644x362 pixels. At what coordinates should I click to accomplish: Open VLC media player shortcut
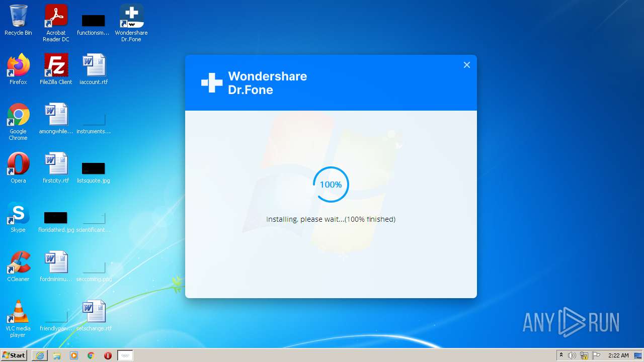click(18, 319)
